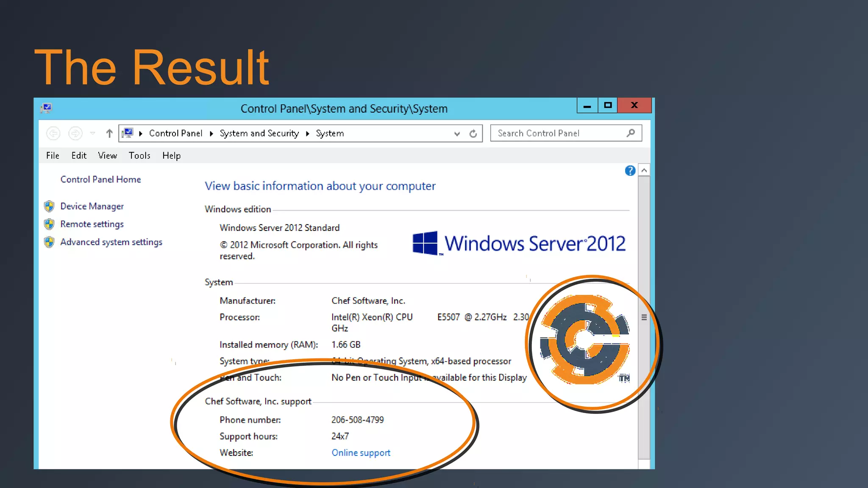The width and height of the screenshot is (868, 488).
Task: Click the Chef Software logo image
Action: pyautogui.click(x=585, y=340)
